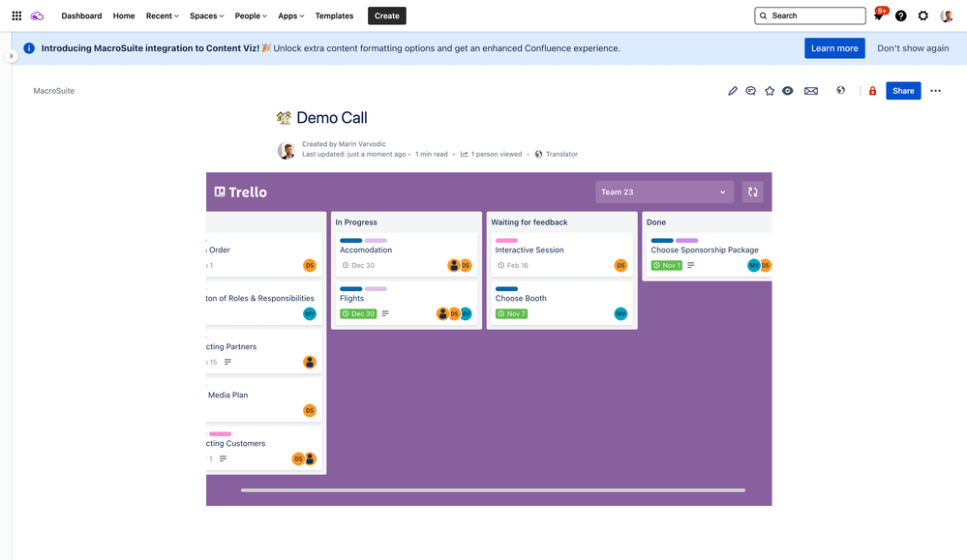The image size is (967, 560).
Task: Click the green Dec 30 due badge on Flights
Action: [x=358, y=313]
